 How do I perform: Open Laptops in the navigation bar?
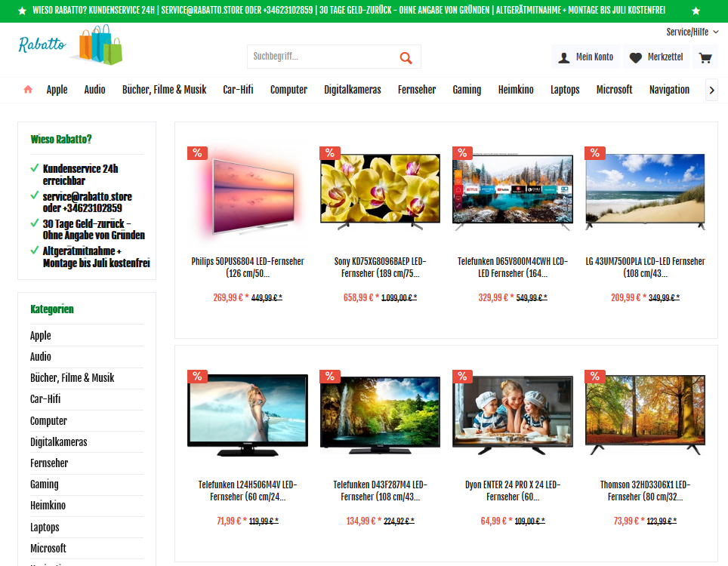[565, 90]
